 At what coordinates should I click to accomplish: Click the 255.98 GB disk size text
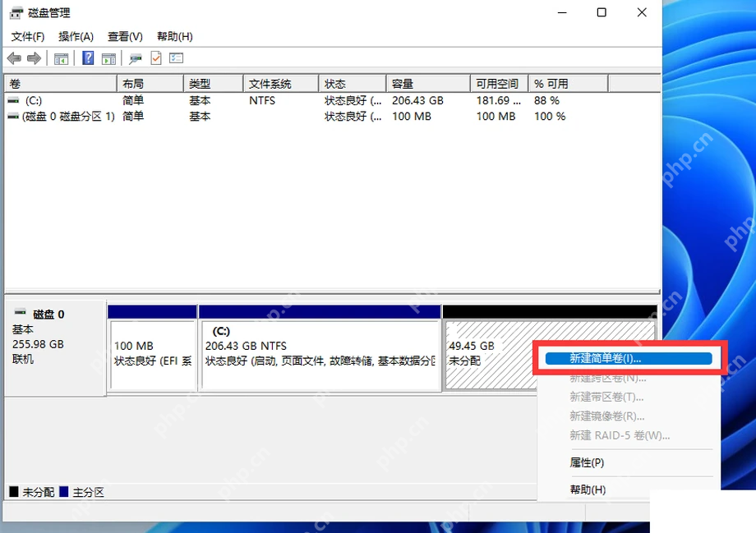pyautogui.click(x=38, y=344)
